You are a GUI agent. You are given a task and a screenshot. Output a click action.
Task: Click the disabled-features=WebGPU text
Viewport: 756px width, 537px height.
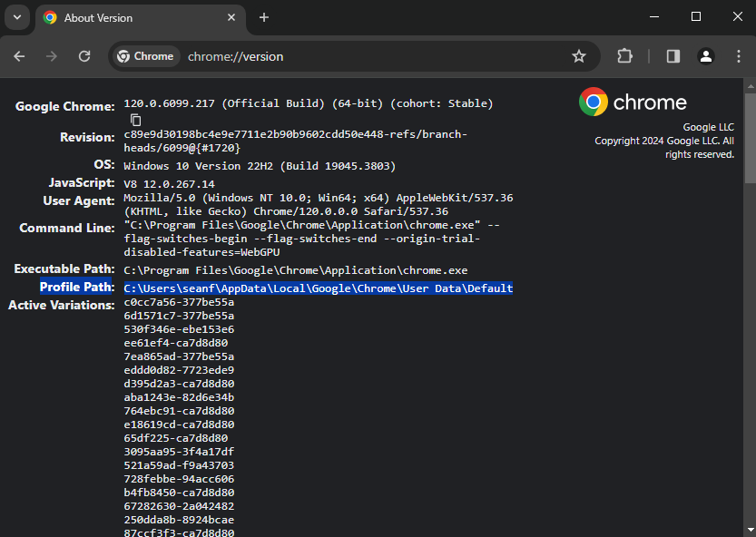click(201, 252)
